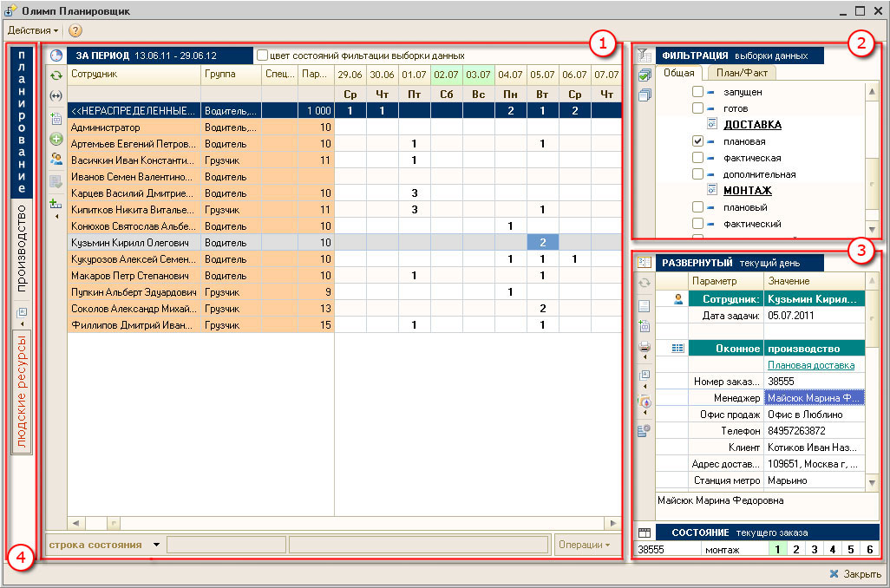Expand the Операции dropdown
This screenshot has width=890, height=588.
click(584, 545)
